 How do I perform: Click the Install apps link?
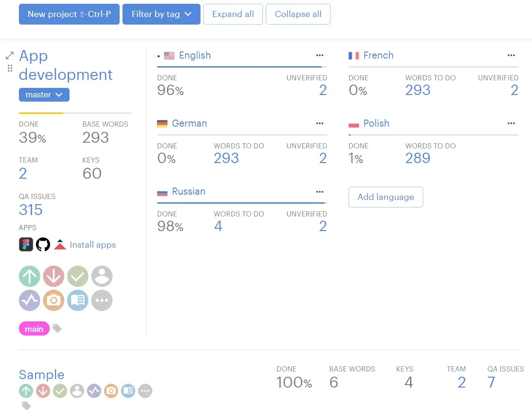(93, 245)
